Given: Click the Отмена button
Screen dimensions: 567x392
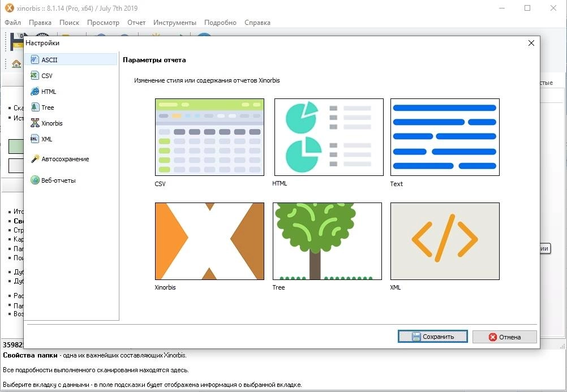Looking at the screenshot, I should [504, 337].
